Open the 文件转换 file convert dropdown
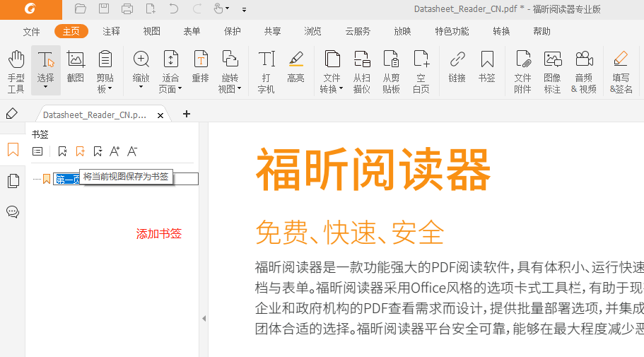This screenshot has width=644, height=357. [332, 71]
